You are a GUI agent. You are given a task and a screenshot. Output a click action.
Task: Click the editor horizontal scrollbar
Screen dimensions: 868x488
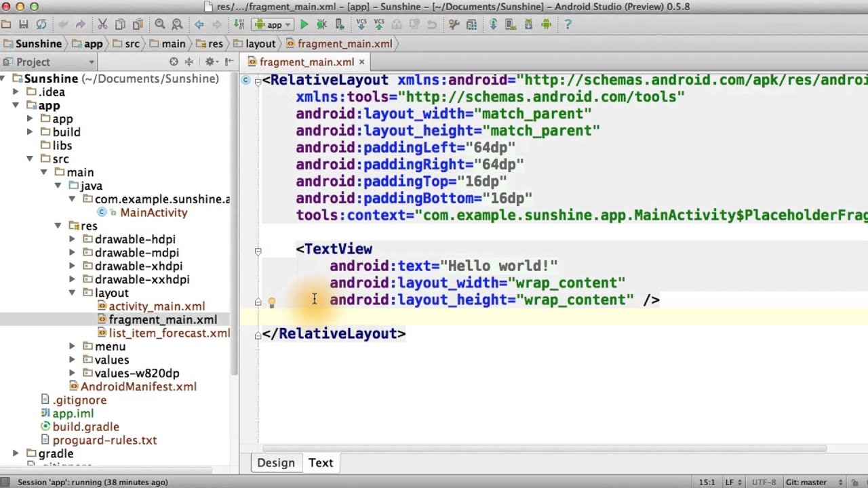545,448
